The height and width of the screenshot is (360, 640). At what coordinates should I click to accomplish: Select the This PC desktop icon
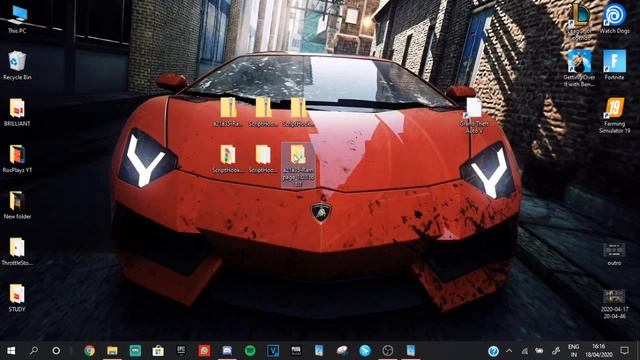click(17, 19)
